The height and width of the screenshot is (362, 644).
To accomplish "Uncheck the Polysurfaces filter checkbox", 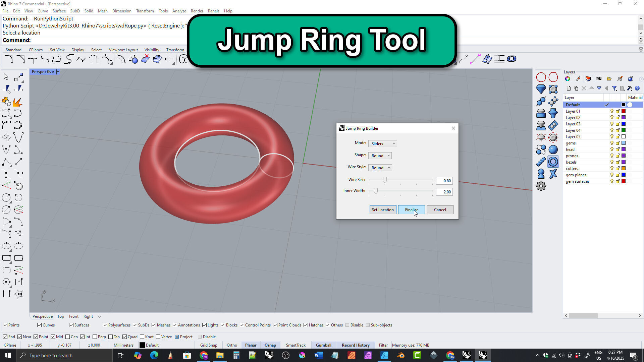I will [105, 325].
